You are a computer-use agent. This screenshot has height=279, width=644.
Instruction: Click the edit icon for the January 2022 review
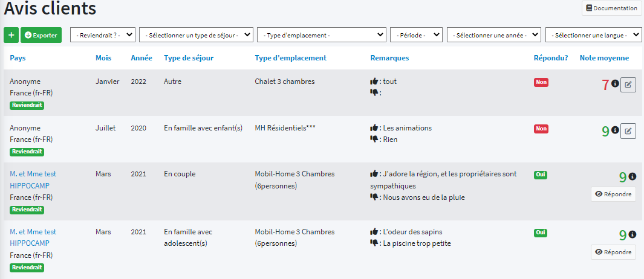pos(628,85)
